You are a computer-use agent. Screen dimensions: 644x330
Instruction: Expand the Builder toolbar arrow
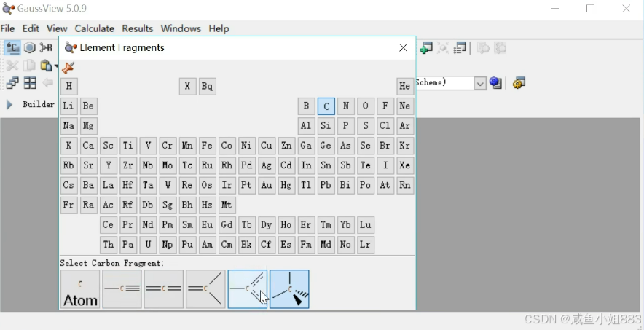click(x=9, y=104)
